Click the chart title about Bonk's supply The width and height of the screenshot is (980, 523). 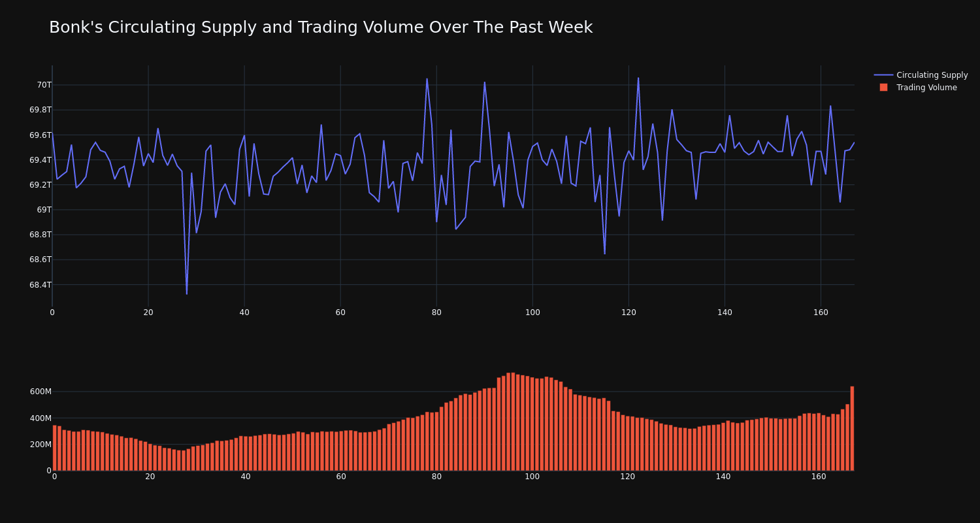tap(321, 27)
